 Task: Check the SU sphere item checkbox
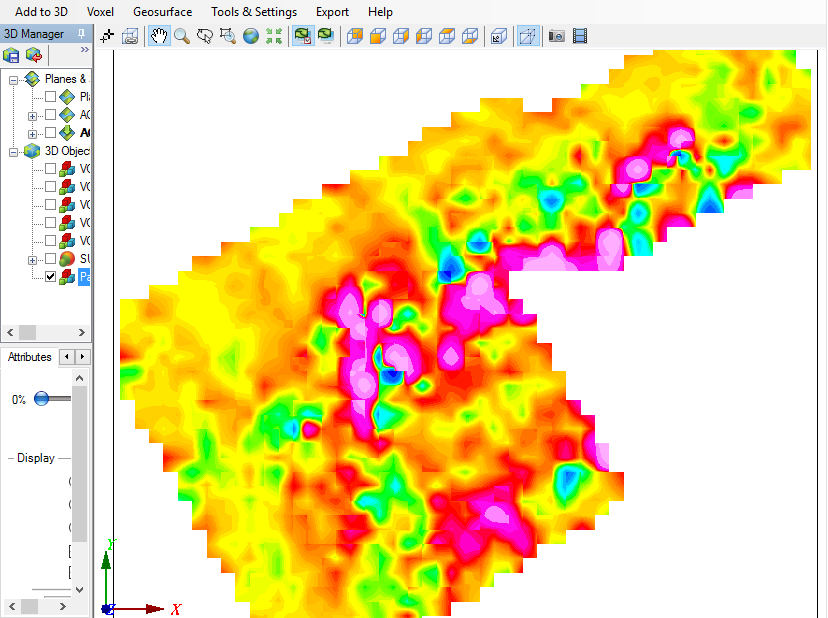tap(50, 259)
